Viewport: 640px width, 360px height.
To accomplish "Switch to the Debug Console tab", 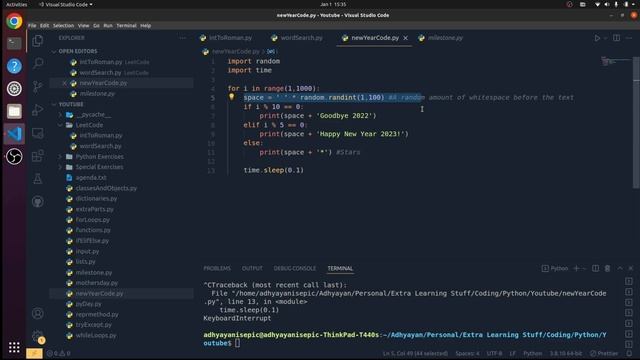I will [295, 268].
